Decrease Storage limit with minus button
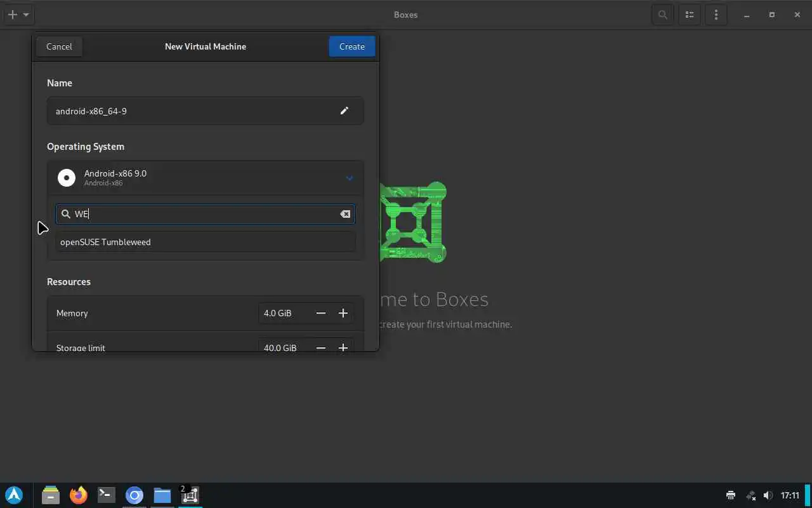 pyautogui.click(x=321, y=347)
